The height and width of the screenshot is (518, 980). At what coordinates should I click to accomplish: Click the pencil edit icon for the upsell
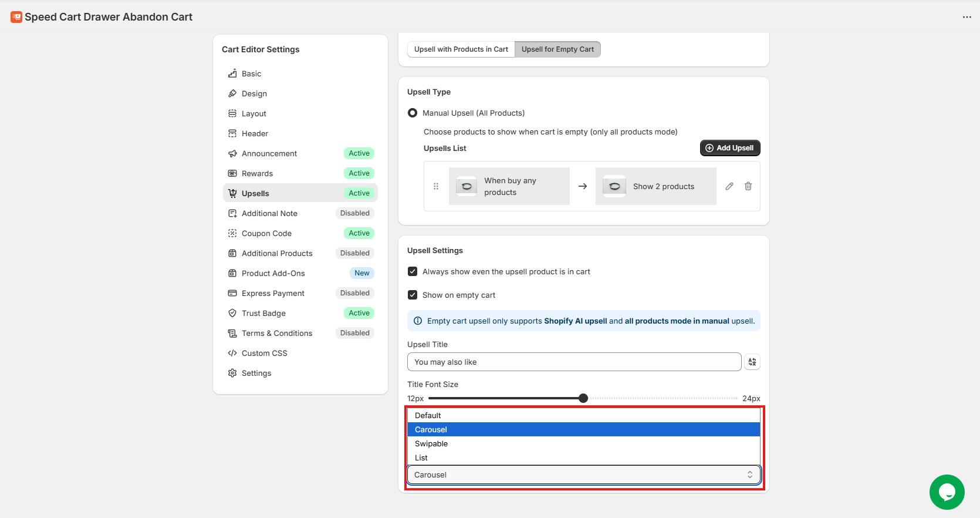pyautogui.click(x=729, y=186)
